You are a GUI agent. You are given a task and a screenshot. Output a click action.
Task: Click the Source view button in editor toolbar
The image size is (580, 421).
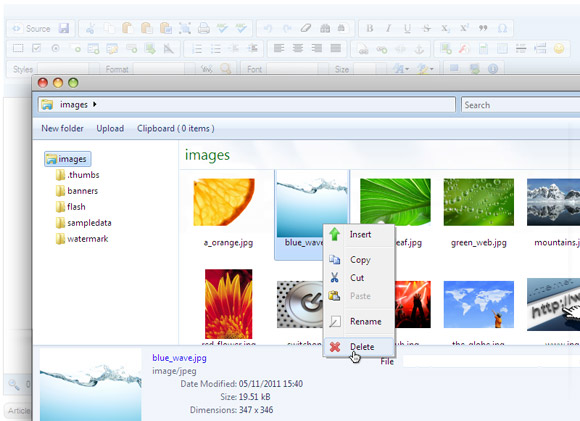coord(31,28)
